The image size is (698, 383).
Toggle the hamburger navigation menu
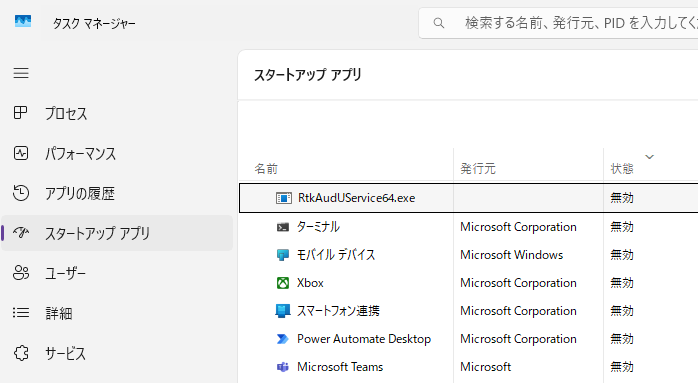pyautogui.click(x=21, y=73)
